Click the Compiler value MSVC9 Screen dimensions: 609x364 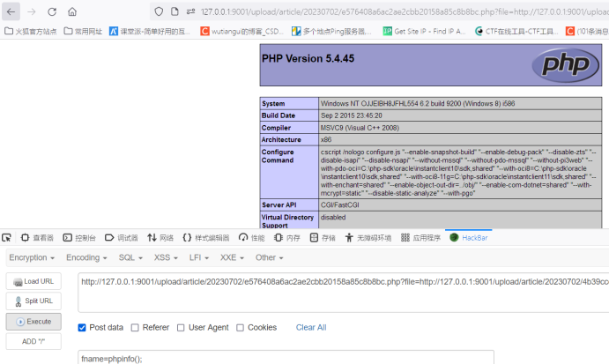coord(360,128)
